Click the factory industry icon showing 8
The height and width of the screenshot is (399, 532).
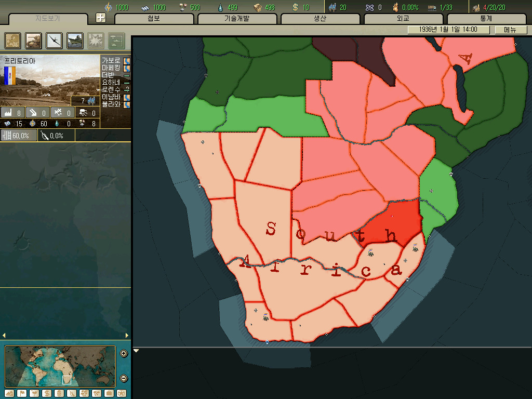click(x=12, y=112)
